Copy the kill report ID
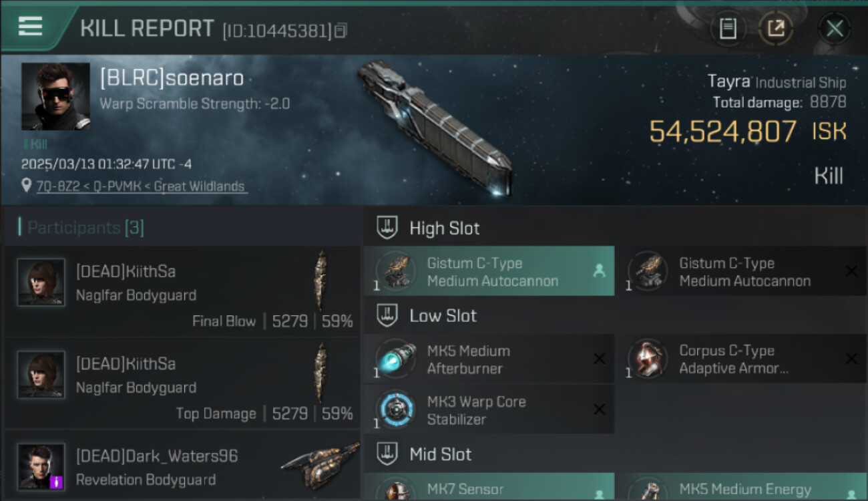868x501 pixels. (x=341, y=30)
